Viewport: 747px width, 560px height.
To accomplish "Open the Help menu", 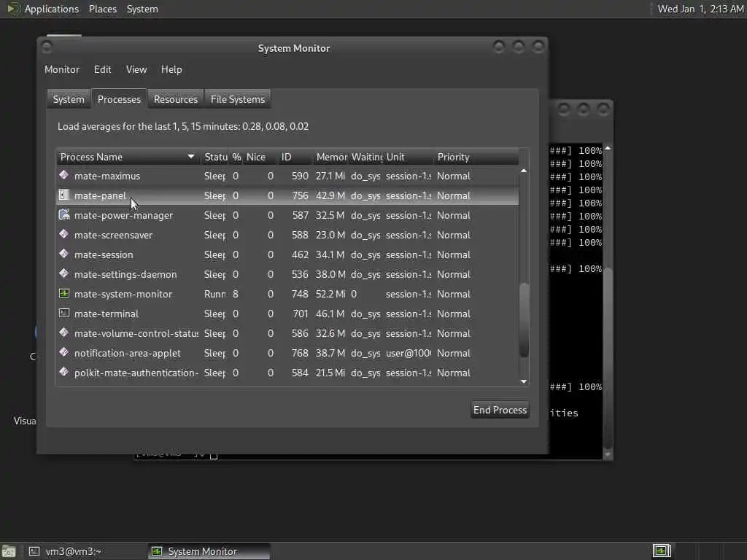I will click(171, 69).
